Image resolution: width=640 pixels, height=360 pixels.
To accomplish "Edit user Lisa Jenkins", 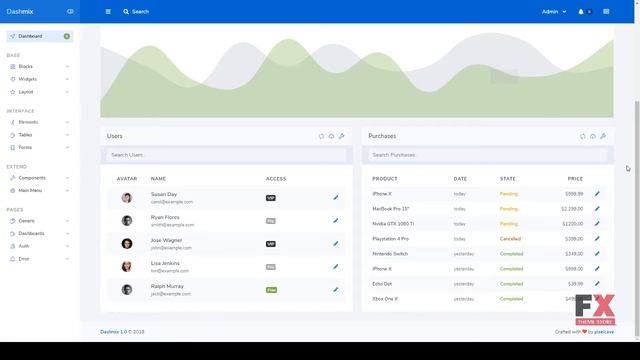I will [x=336, y=267].
